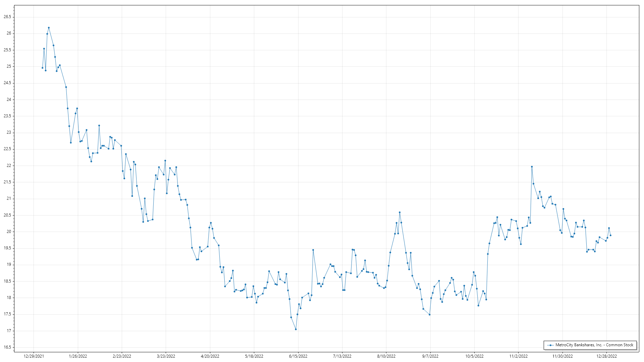Select the mid-August peak point near 20.6

tap(399, 212)
